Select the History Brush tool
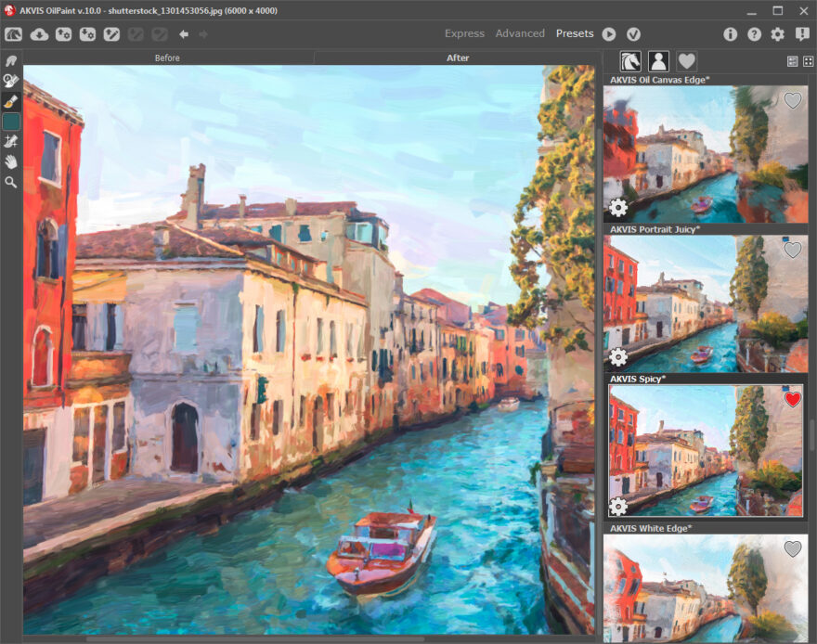This screenshot has height=644, width=817. point(11,81)
